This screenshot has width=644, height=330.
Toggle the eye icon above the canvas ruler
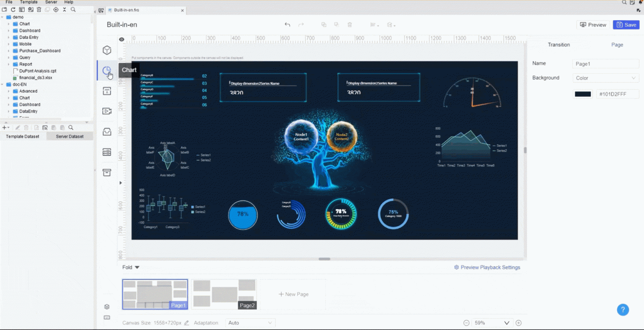122,39
